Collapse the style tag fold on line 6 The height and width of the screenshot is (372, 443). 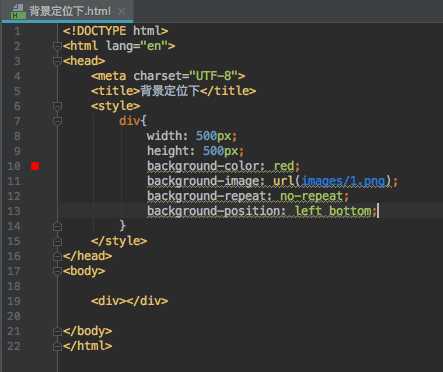tap(57, 106)
